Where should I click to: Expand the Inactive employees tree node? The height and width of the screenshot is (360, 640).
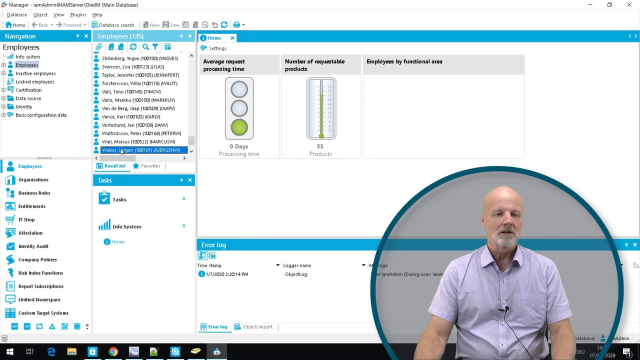(x=4, y=73)
